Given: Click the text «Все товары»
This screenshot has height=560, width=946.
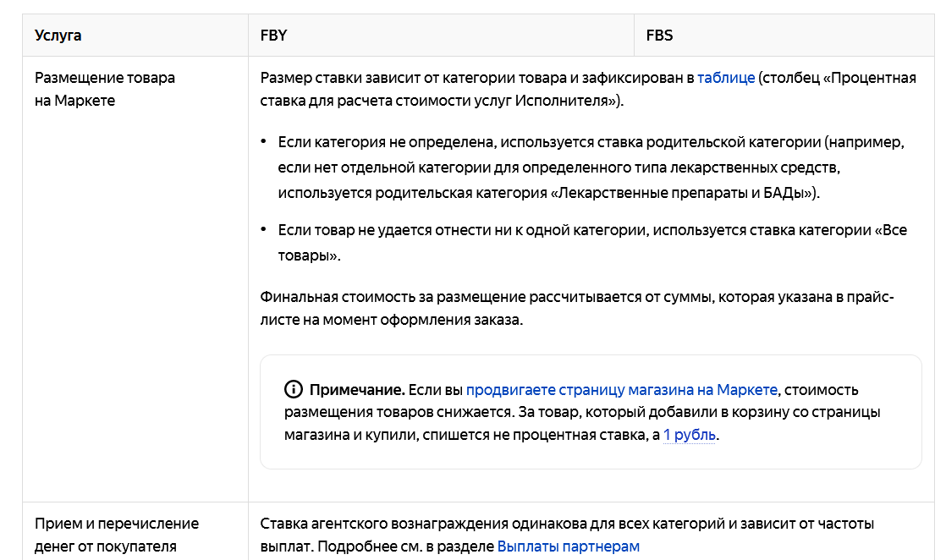Looking at the screenshot, I should (592, 243).
